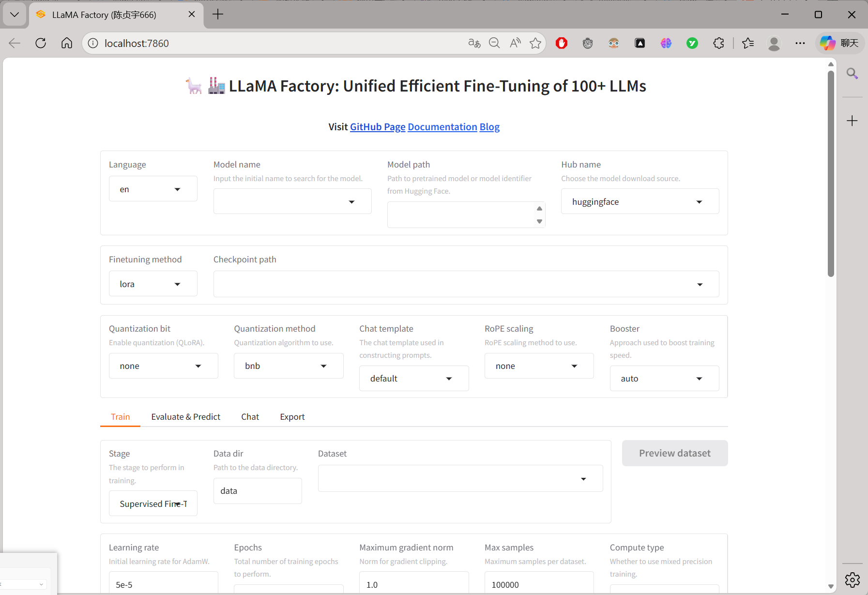Click the browser back arrow
Viewport: 868px width, 595px height.
pyautogui.click(x=15, y=43)
